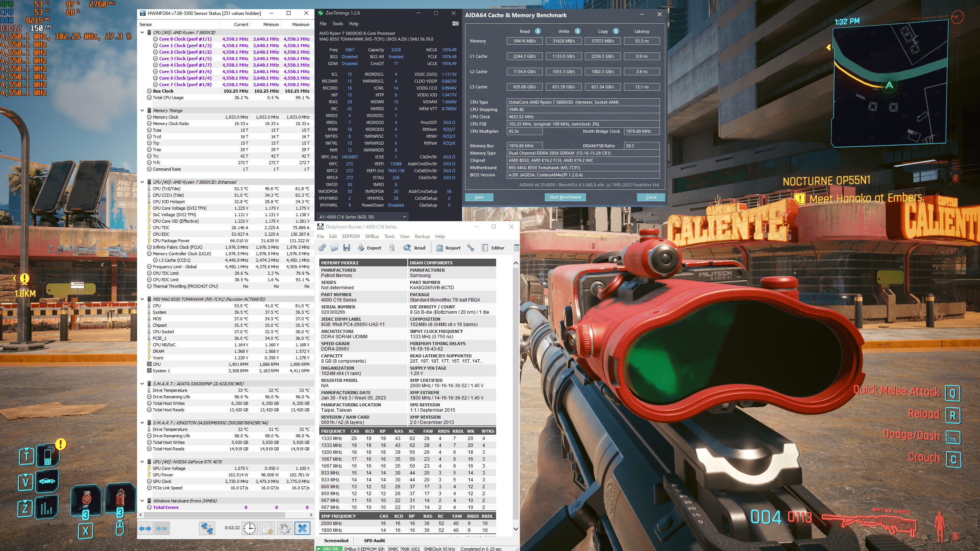Click Thaiphoon Burner vertical scrollbar thumb
The image size is (980, 551).
516,394
